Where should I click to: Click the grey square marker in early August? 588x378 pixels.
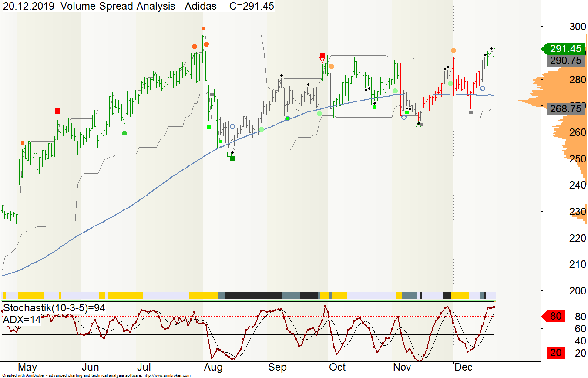pyautogui.click(x=212, y=94)
